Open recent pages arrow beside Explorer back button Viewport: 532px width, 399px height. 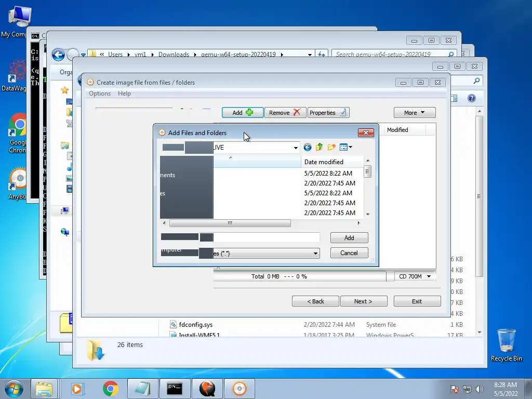click(83, 55)
